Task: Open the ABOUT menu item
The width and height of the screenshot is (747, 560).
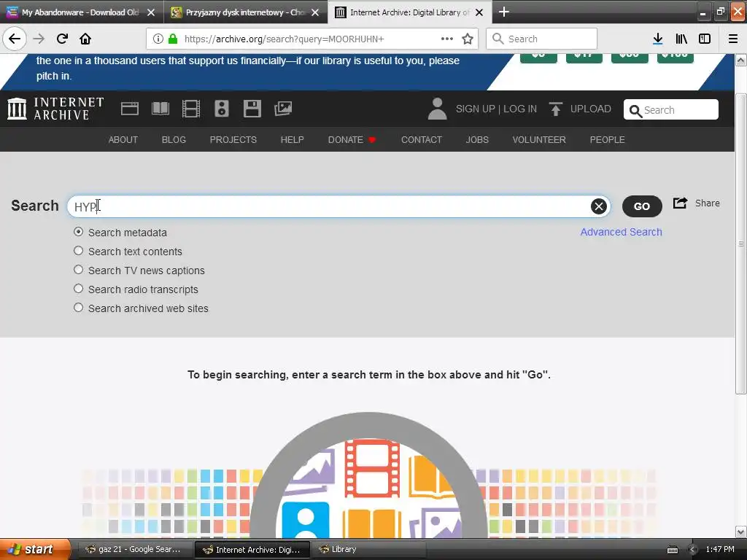Action: (x=123, y=139)
